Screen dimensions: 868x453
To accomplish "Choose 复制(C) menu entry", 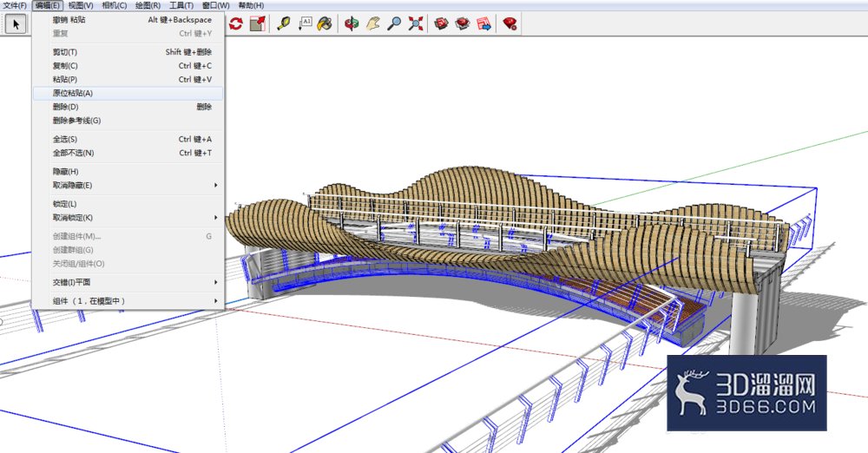I will (128, 65).
